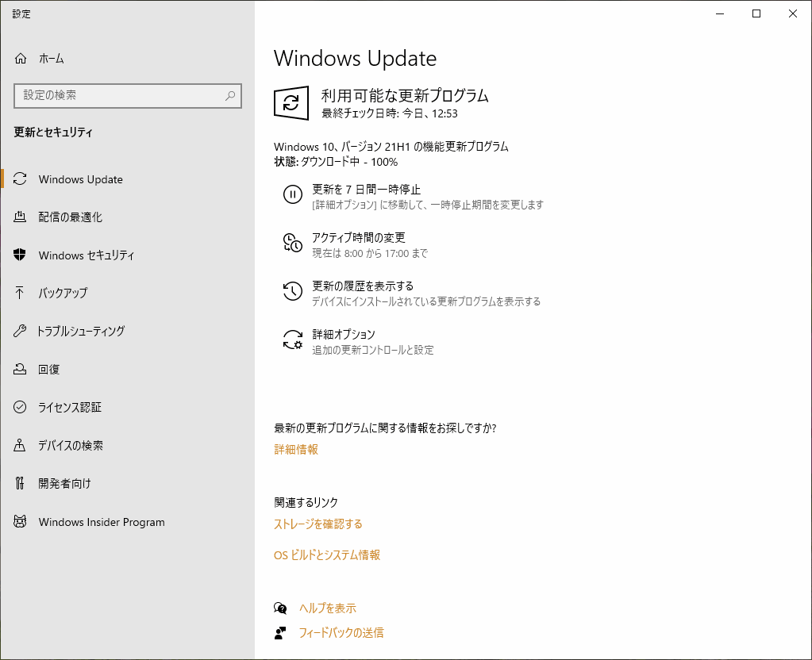The width and height of the screenshot is (812, 660).
Task: Click 更新を 7 日間一時停止
Action: tap(366, 190)
